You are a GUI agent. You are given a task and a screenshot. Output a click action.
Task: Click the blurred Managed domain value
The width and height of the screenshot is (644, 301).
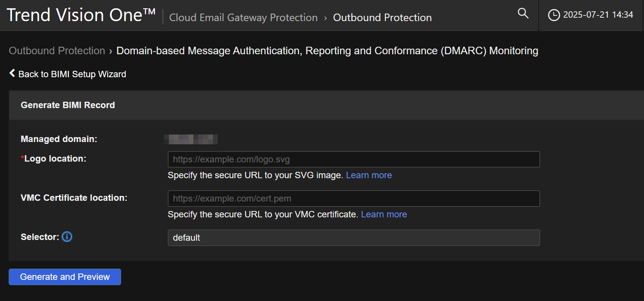tap(191, 139)
